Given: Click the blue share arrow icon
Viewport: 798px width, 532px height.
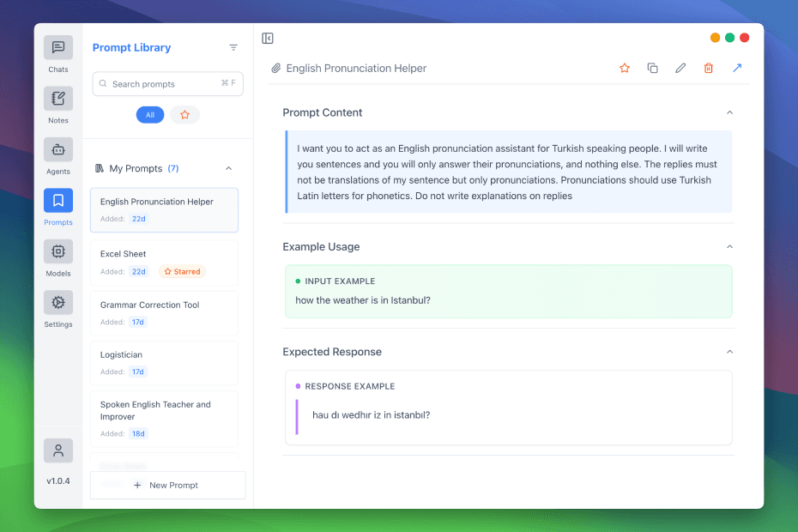Looking at the screenshot, I should point(736,68).
